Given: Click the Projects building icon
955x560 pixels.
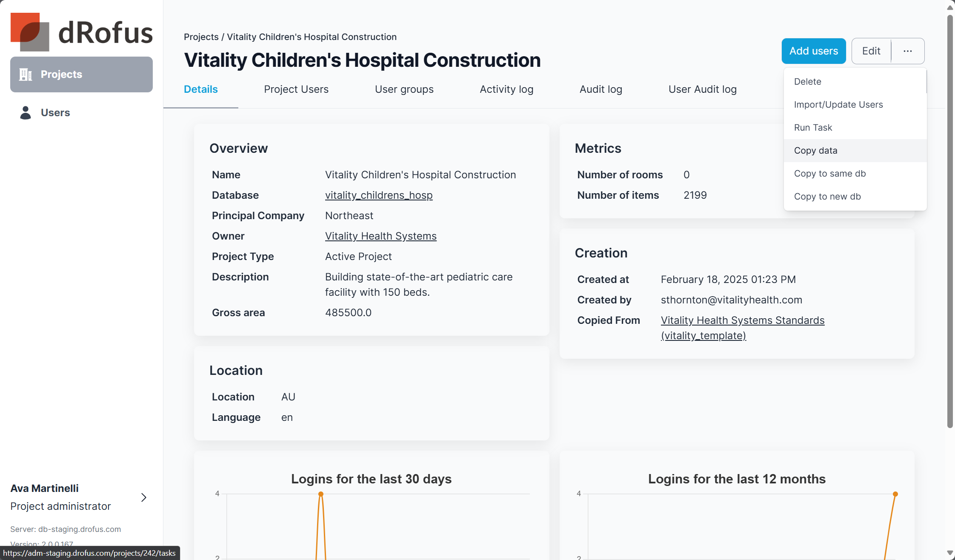Looking at the screenshot, I should pyautogui.click(x=26, y=74).
